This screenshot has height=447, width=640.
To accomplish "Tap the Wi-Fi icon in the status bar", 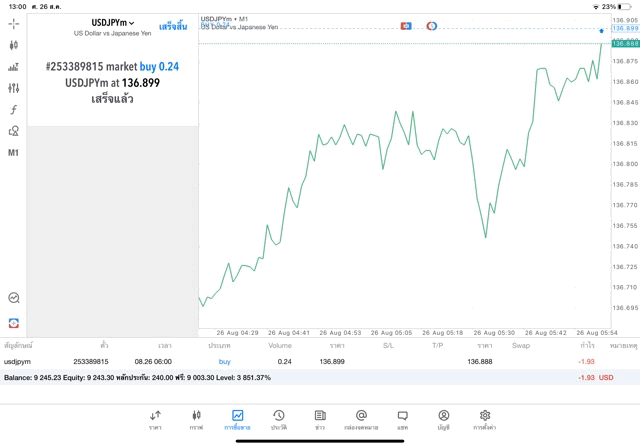I will (x=596, y=7).
